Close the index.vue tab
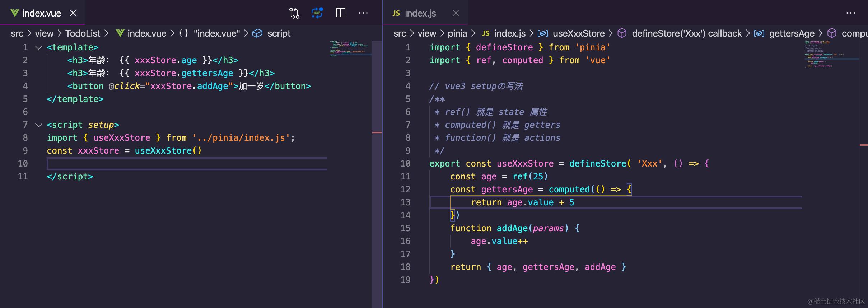 pyautogui.click(x=73, y=13)
